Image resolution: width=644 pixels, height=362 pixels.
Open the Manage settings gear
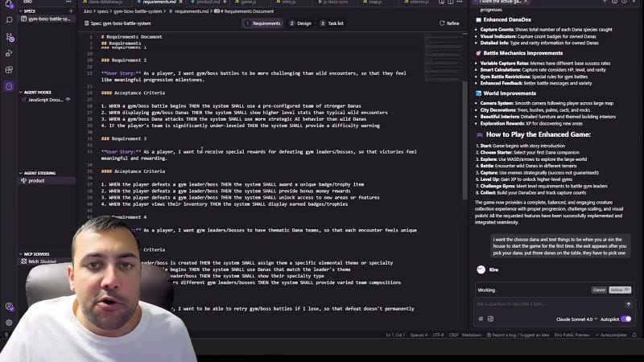(9, 323)
